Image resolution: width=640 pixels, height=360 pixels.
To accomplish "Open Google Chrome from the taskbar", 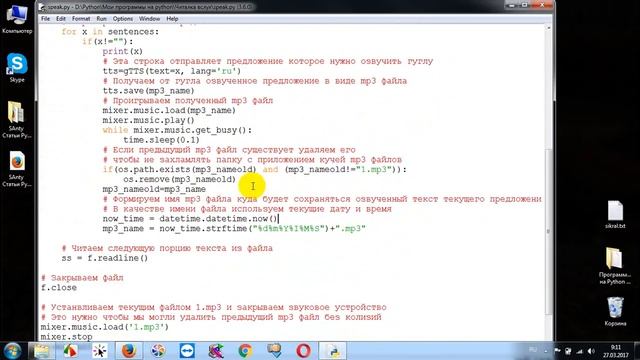I will pyautogui.click(x=245, y=351).
